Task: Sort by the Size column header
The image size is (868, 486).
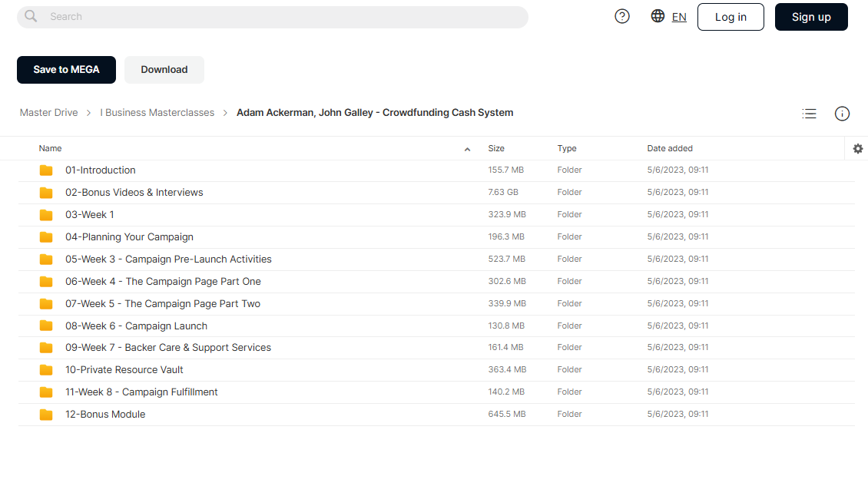Action: click(x=496, y=148)
